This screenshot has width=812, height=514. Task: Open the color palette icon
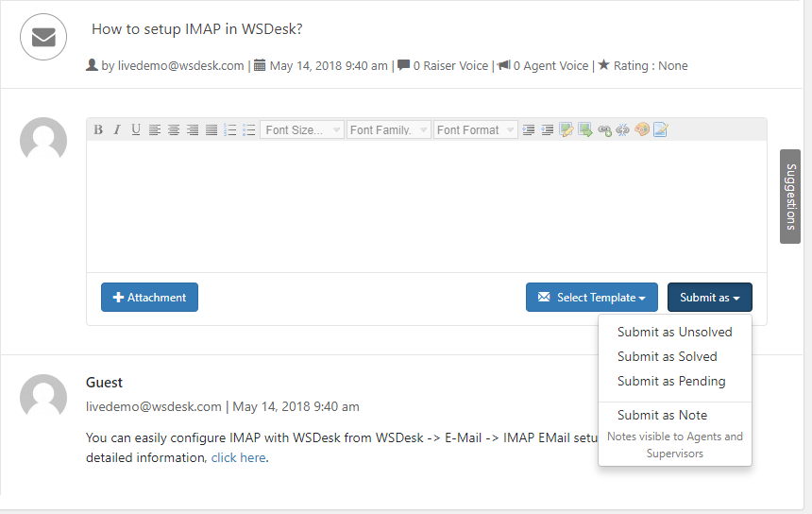point(642,129)
